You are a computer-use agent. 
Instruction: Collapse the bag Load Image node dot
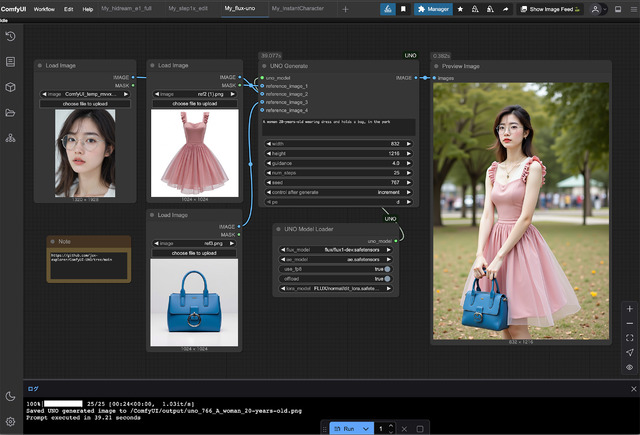point(152,215)
